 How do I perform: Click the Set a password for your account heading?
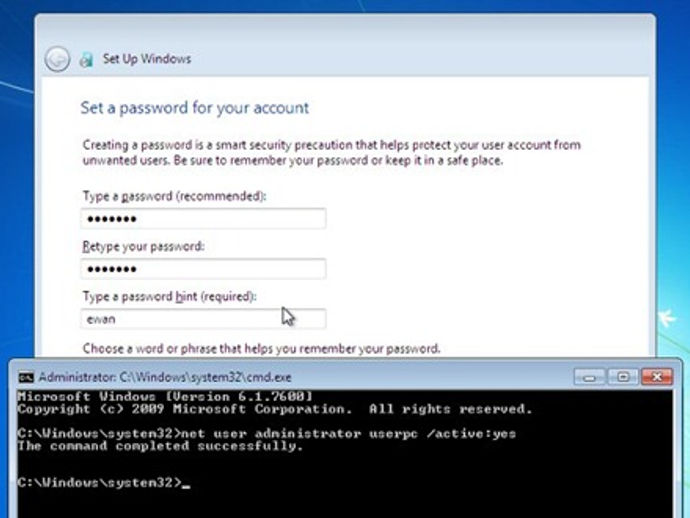pos(195,108)
